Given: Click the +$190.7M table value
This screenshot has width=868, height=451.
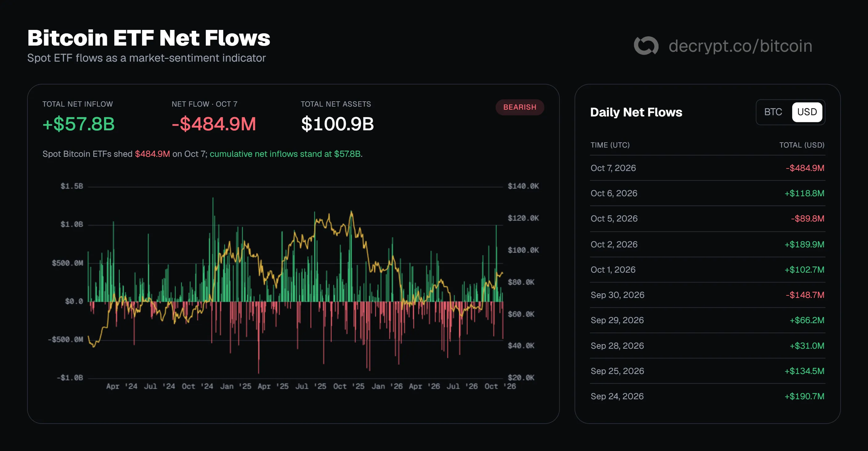Looking at the screenshot, I should pos(804,396).
